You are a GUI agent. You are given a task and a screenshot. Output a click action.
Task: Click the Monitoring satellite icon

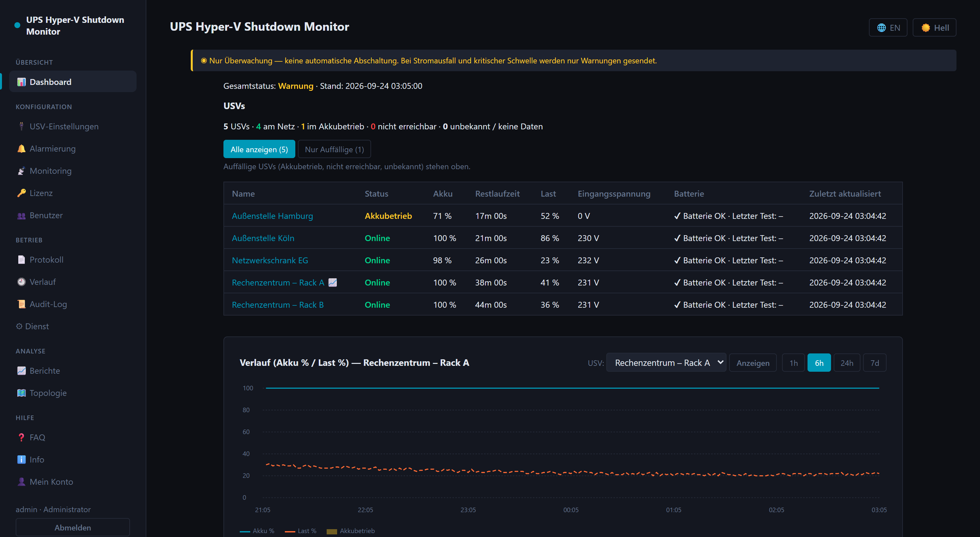click(21, 171)
